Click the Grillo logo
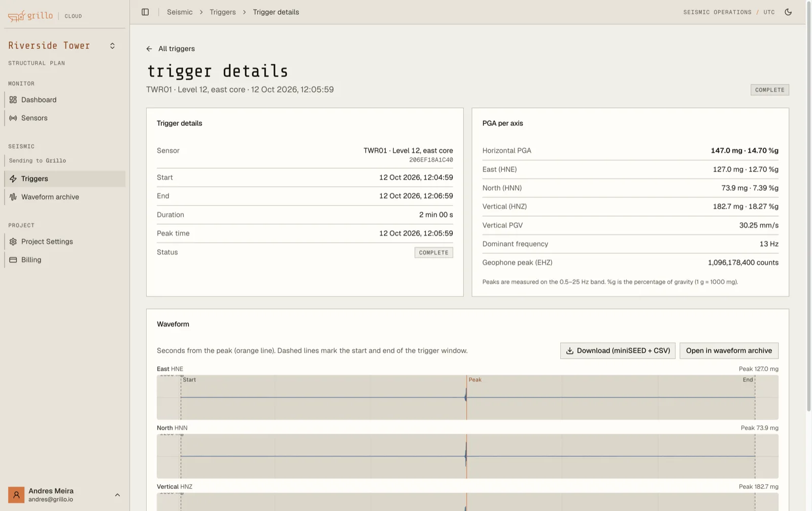This screenshot has height=511, width=812. tap(30, 16)
